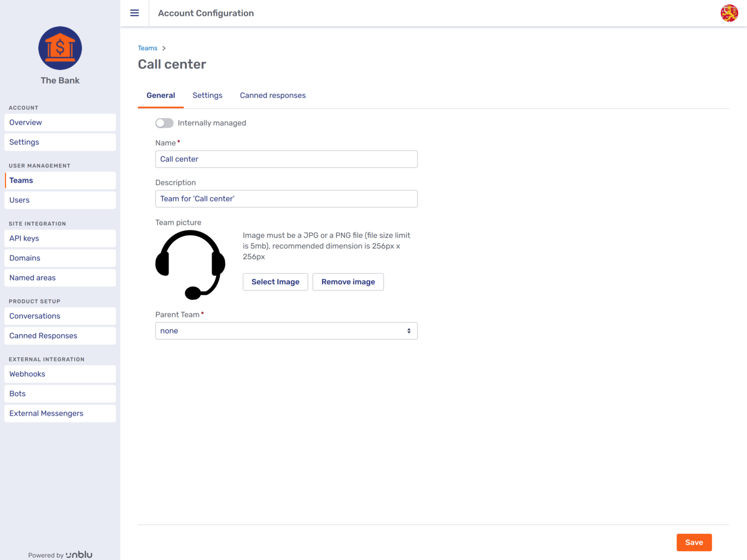The height and width of the screenshot is (560, 747).
Task: Click The Bank logo icon
Action: (x=60, y=48)
